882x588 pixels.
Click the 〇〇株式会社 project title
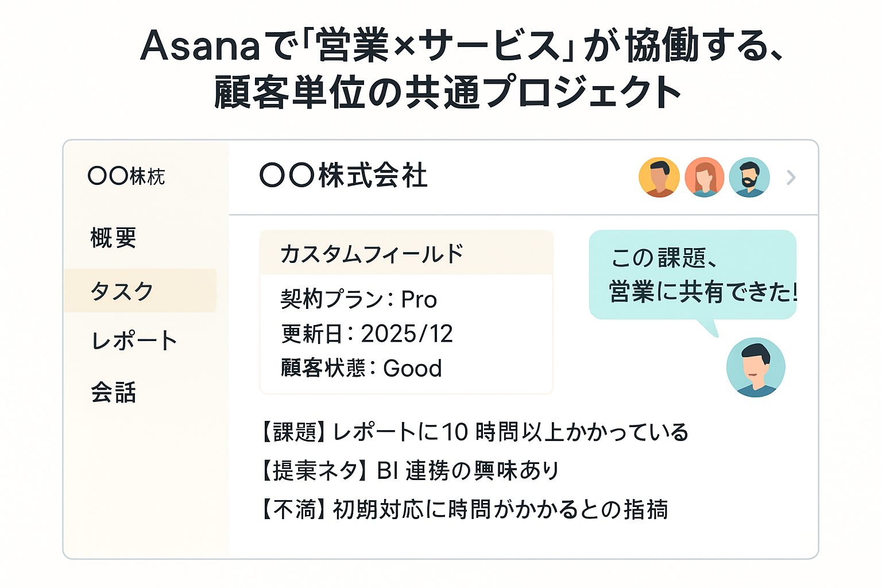[343, 176]
